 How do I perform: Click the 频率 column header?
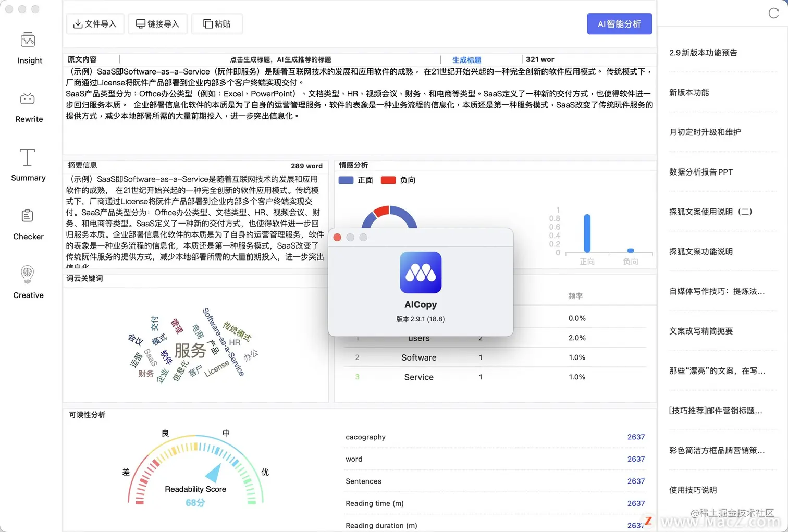click(x=575, y=296)
